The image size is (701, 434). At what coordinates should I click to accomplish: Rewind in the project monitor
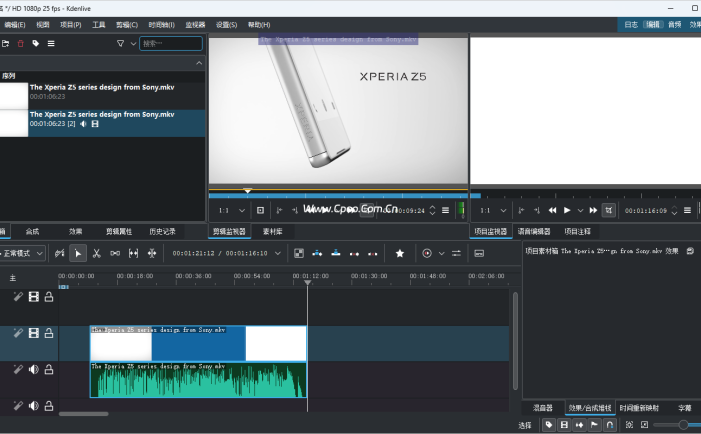[553, 210]
